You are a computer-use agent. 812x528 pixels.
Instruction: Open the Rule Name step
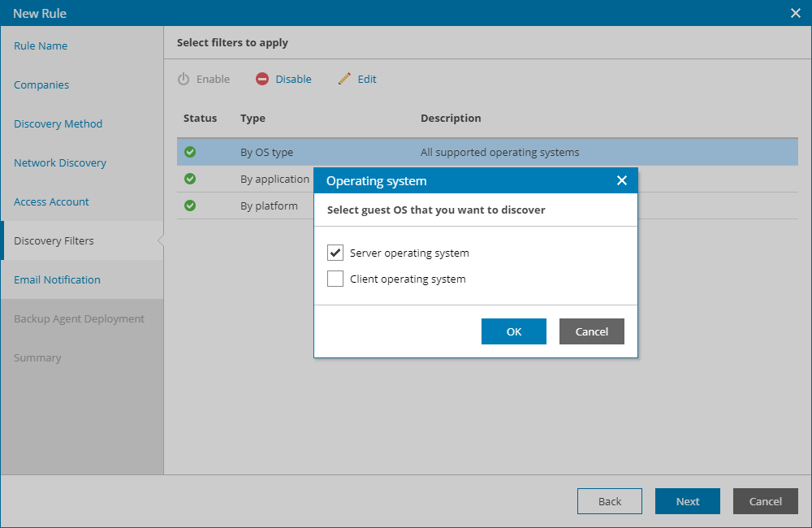point(41,45)
